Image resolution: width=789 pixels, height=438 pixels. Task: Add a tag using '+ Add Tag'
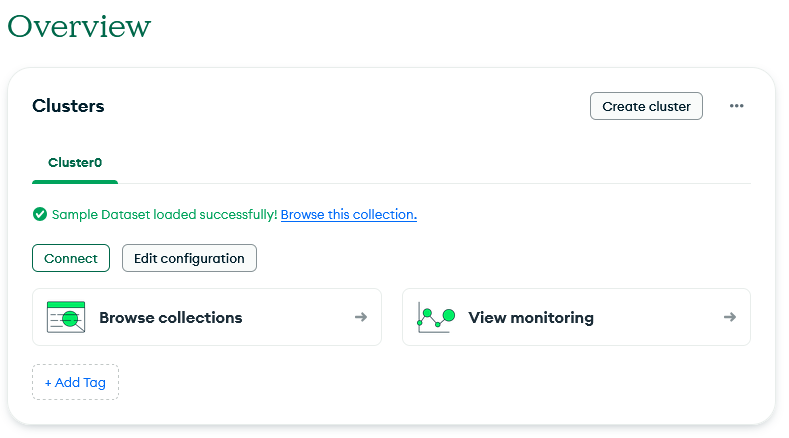coord(75,382)
